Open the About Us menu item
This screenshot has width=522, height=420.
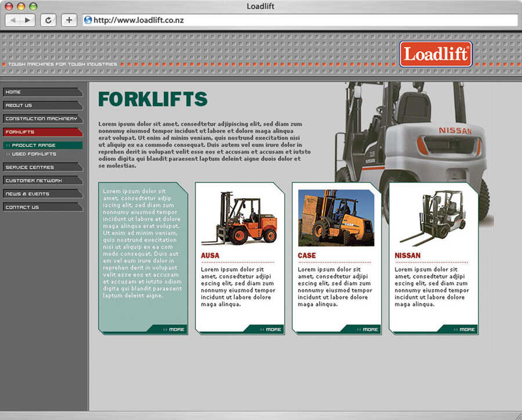tap(42, 105)
